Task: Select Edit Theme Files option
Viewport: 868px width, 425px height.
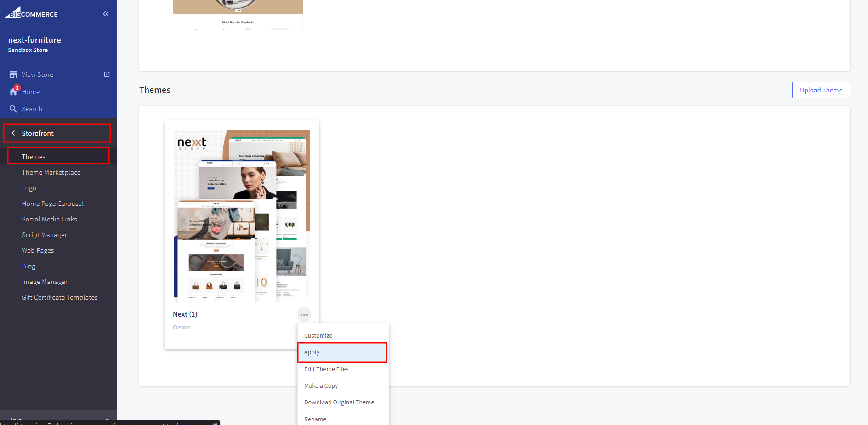Action: click(x=326, y=369)
